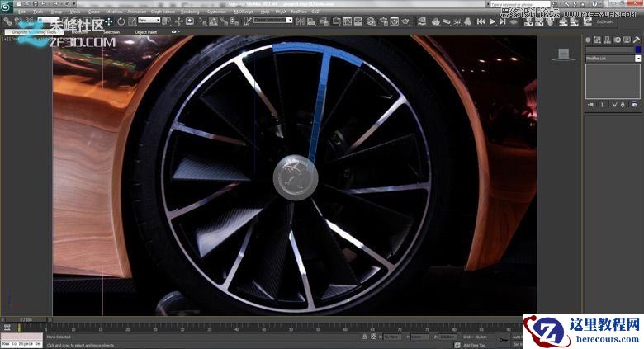Screen dimensions: 644x349
Task: Open the Hierarchy tab of command panel
Action: pos(607,40)
